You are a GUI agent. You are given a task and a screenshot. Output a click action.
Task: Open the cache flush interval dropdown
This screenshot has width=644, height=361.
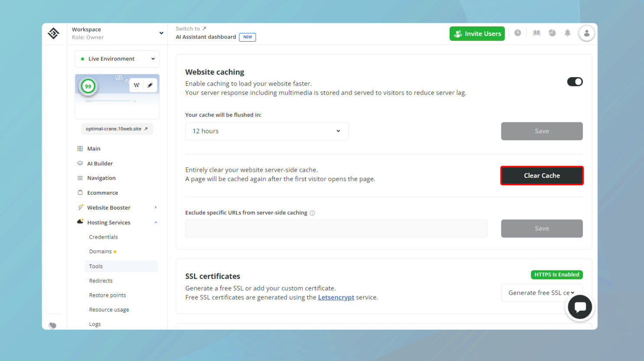click(266, 131)
